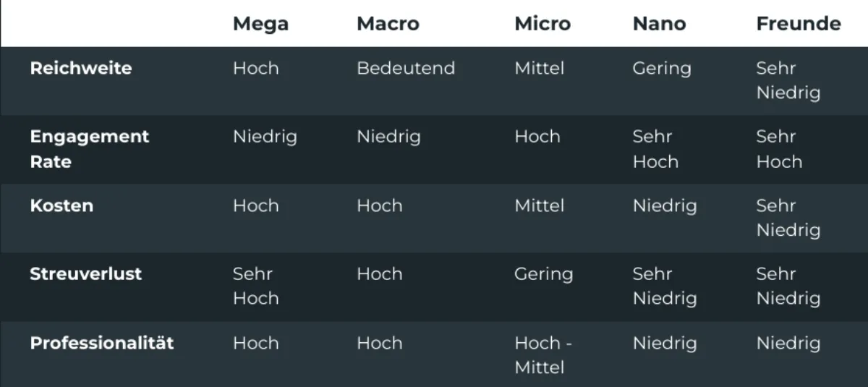Click Macro's Engagement Rate value Niedrig
The height and width of the screenshot is (387, 868).
click(388, 137)
